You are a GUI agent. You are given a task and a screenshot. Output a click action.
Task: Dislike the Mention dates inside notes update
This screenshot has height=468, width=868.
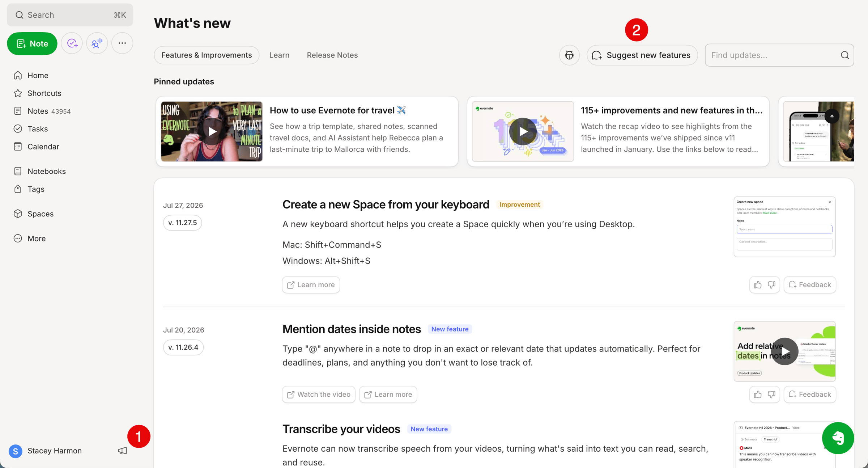point(771,395)
